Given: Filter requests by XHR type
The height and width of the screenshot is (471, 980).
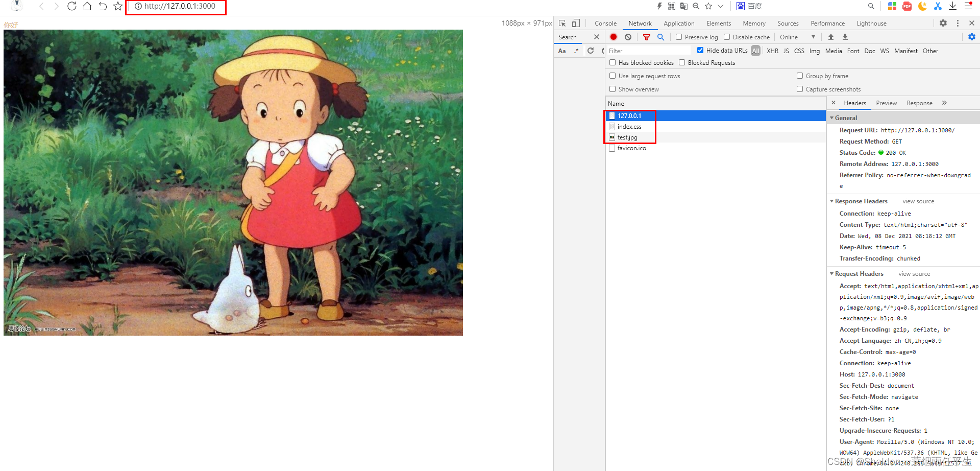Looking at the screenshot, I should pos(772,51).
